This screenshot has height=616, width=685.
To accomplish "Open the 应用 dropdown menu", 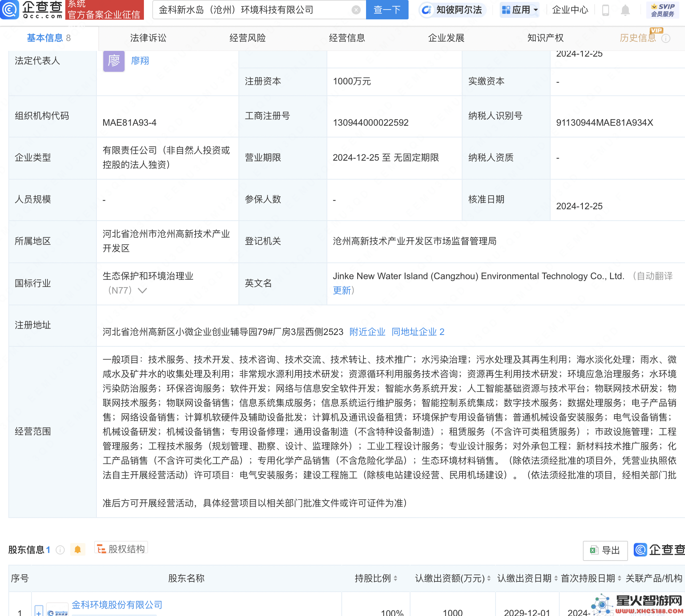I will [519, 10].
